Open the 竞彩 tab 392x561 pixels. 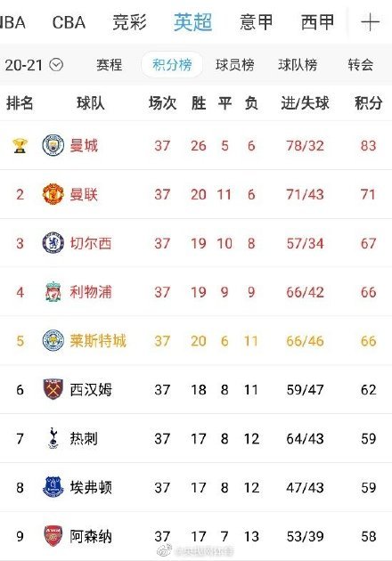coord(129,22)
